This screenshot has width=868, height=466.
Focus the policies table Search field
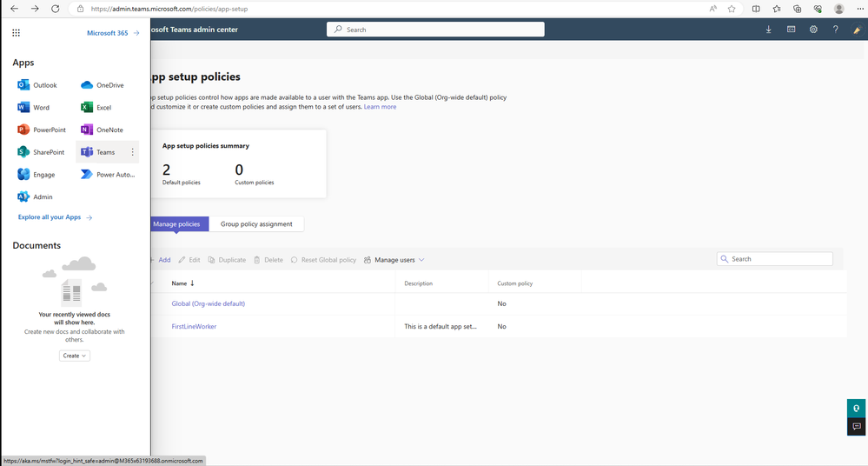click(774, 259)
